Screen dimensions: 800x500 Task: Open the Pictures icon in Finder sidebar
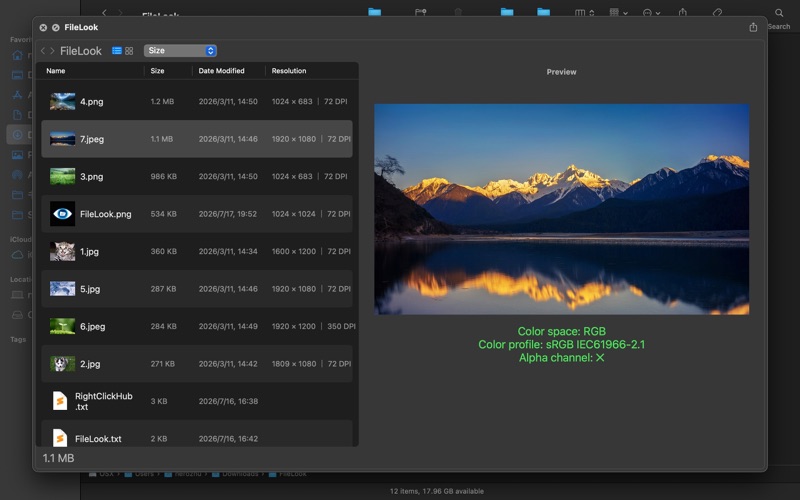17,155
